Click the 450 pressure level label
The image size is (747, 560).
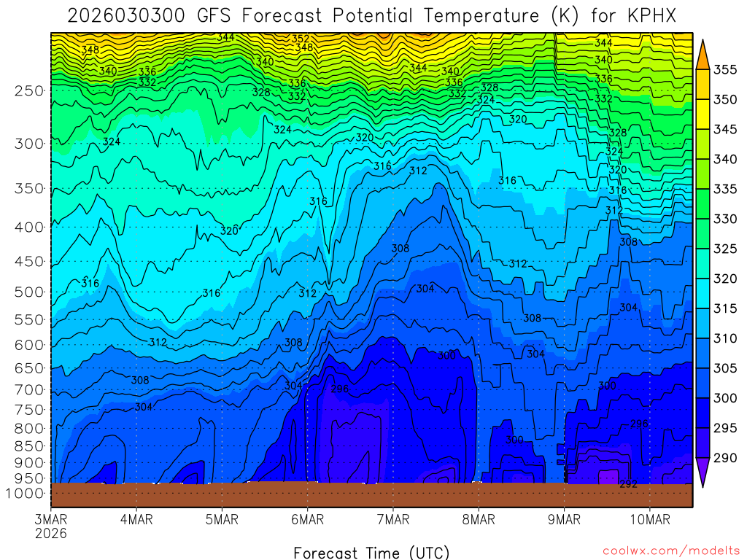(29, 262)
